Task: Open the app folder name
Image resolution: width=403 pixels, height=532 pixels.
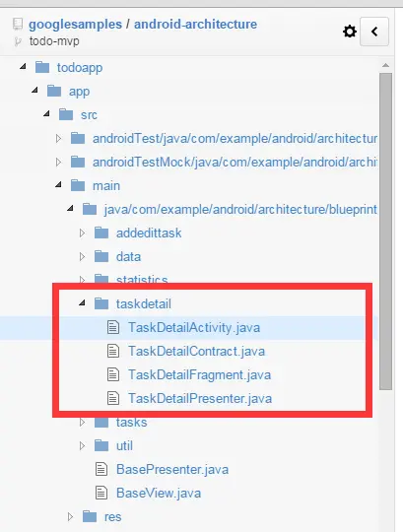Action: point(80,92)
